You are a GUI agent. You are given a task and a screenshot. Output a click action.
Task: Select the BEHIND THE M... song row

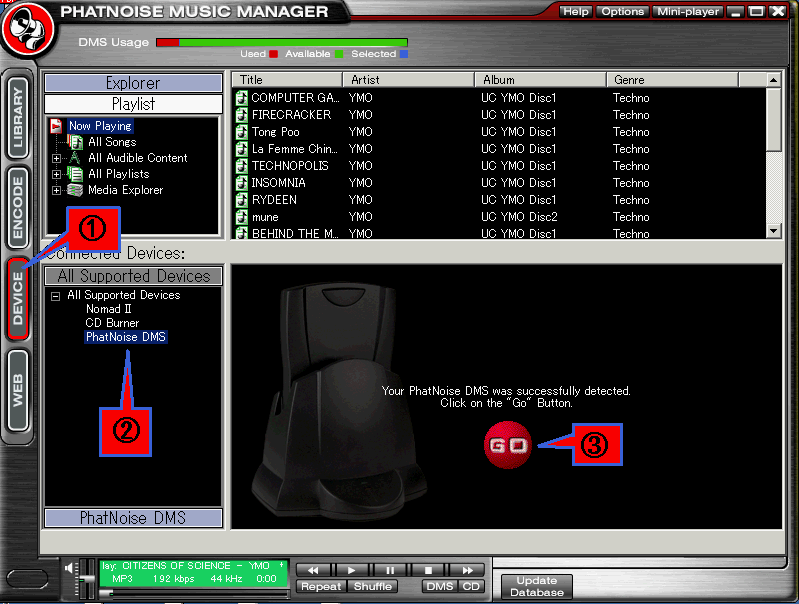point(499,233)
